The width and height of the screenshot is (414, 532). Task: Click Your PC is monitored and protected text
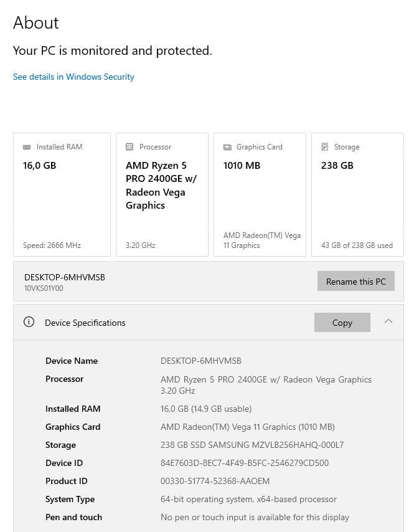(113, 50)
